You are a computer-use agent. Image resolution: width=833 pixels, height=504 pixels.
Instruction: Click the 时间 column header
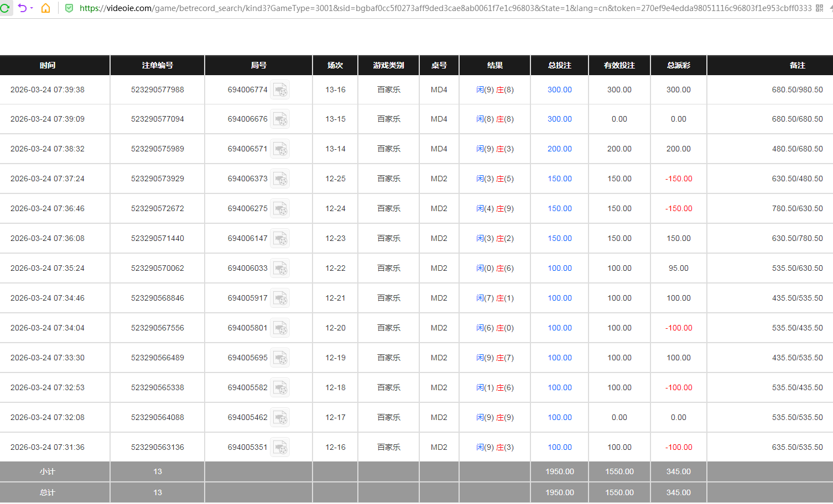(48, 65)
